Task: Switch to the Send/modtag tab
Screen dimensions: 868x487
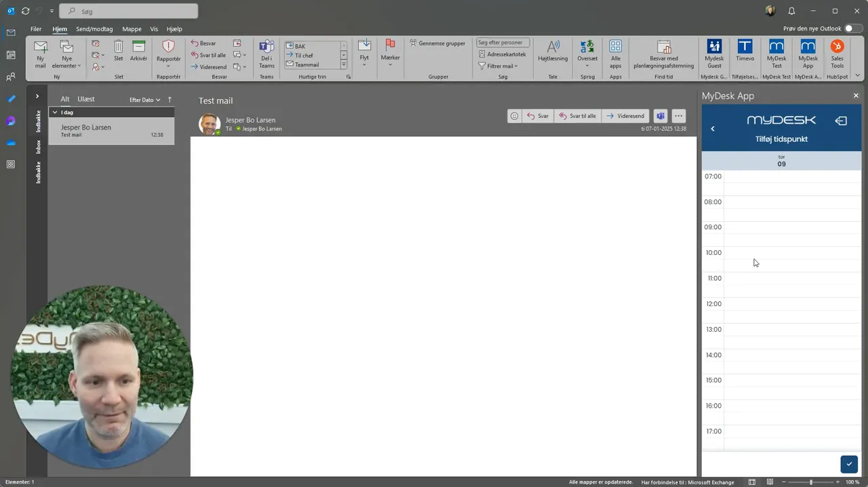Action: tap(94, 29)
